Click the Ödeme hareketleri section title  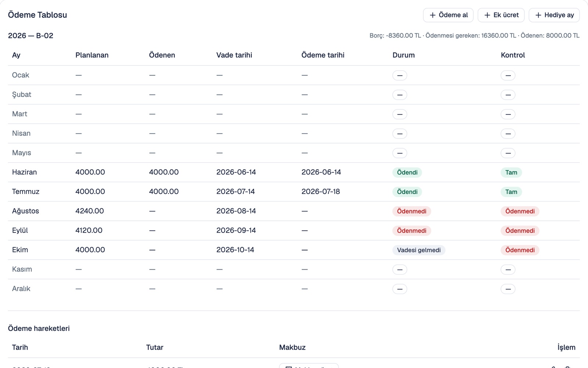[x=39, y=329]
